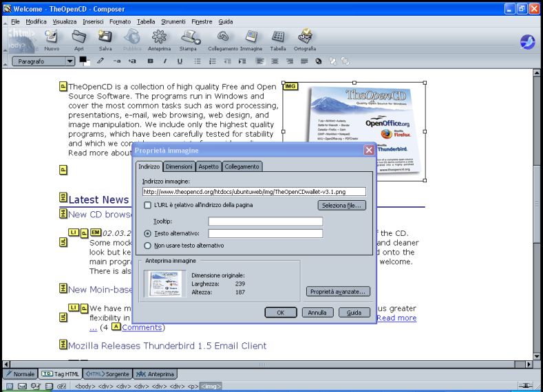Cancel dialog with Annulla button

pos(317,312)
